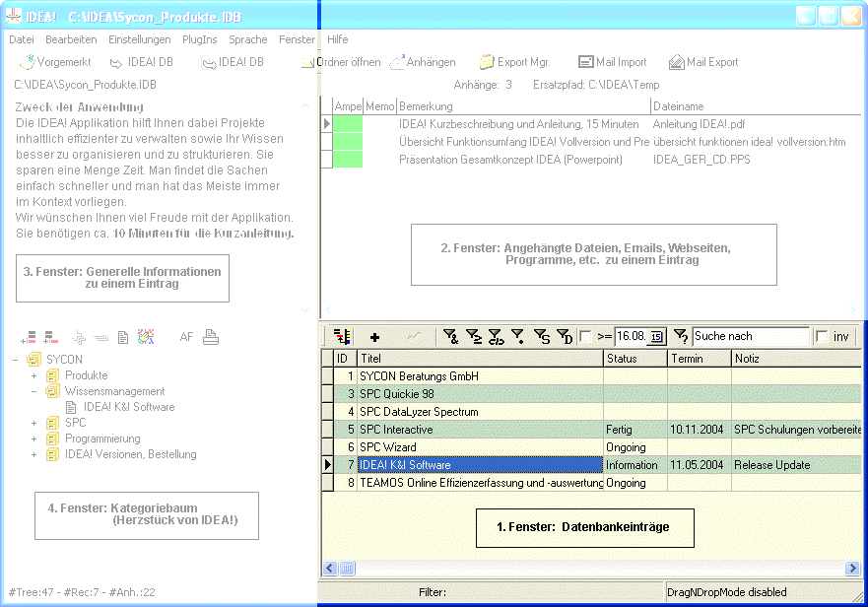The width and height of the screenshot is (868, 607).
Task: Click the filter with ampersand icon
Action: pyautogui.click(x=450, y=336)
